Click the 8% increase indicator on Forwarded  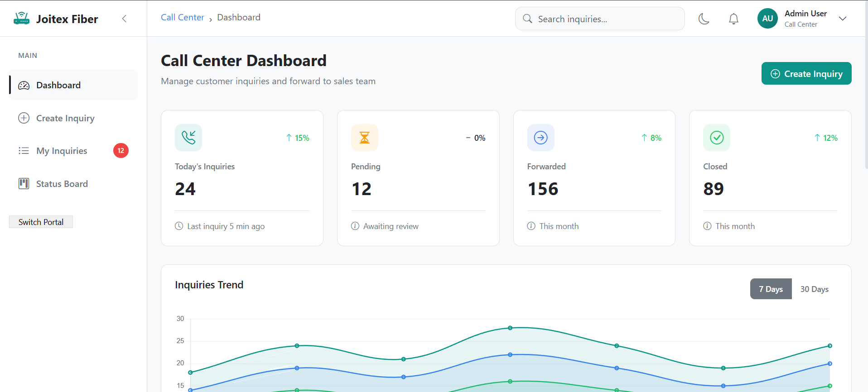tap(651, 138)
